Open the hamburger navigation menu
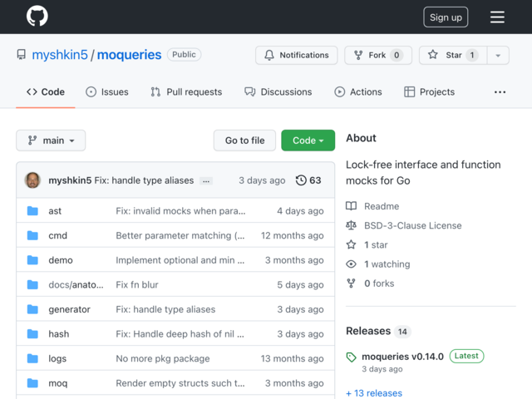The height and width of the screenshot is (399, 532). (x=497, y=17)
